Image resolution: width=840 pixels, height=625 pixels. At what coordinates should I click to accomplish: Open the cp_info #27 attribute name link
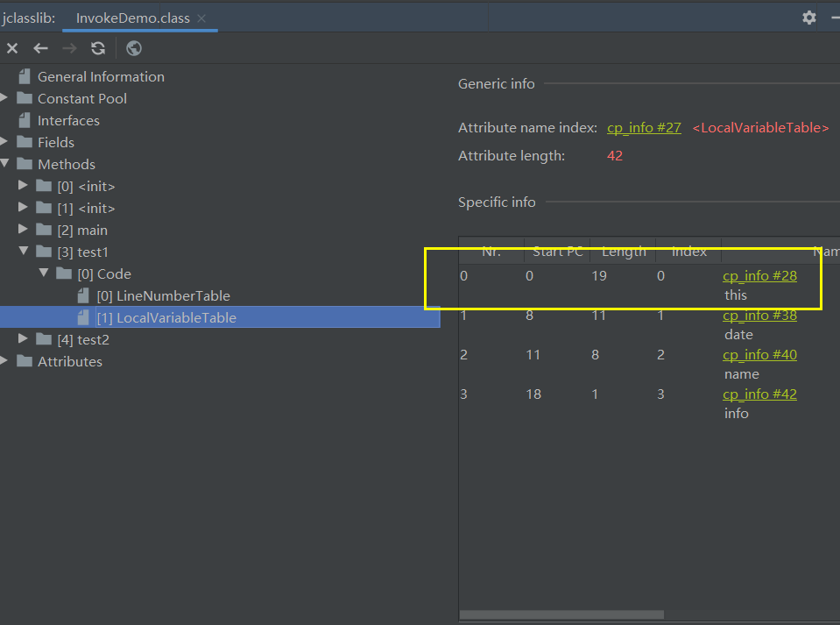tap(644, 128)
